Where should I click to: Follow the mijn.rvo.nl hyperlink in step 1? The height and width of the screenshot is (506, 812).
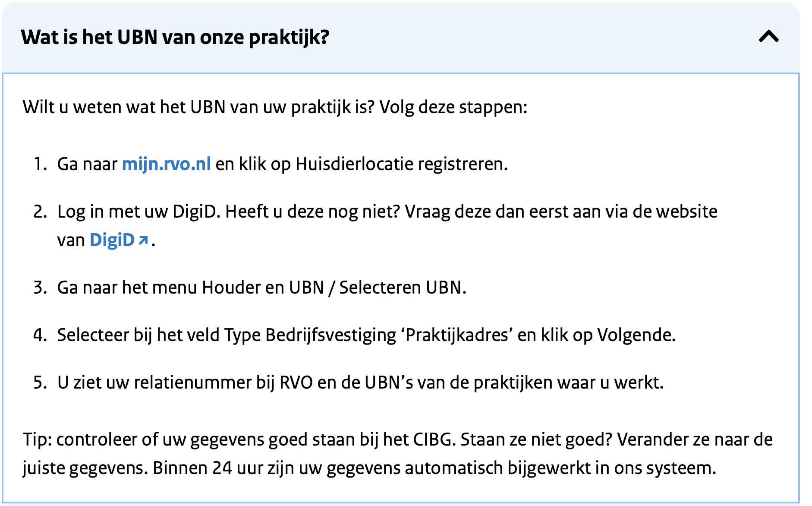(x=167, y=164)
